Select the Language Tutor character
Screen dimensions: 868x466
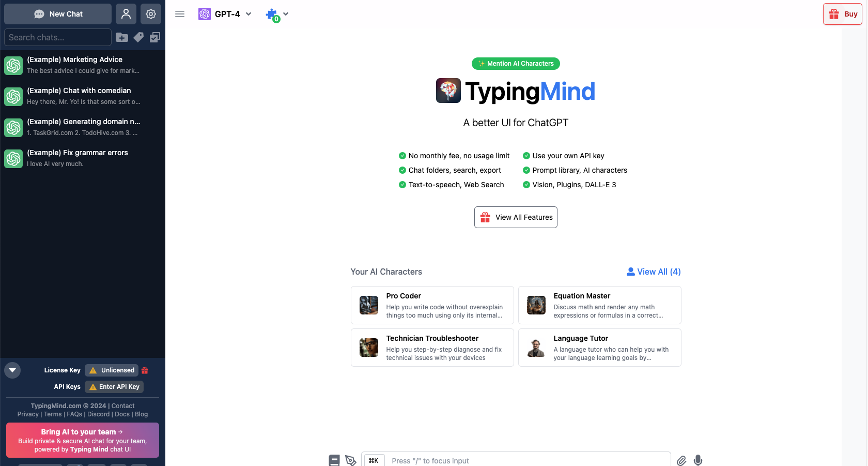click(600, 348)
